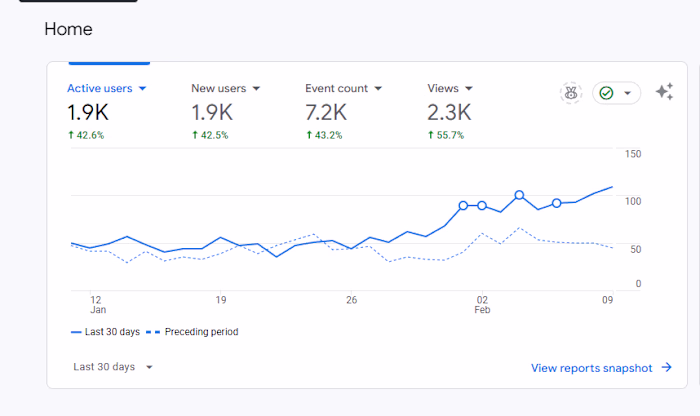Expand the Active users metric dropdown
This screenshot has width=700, height=416.
click(142, 88)
